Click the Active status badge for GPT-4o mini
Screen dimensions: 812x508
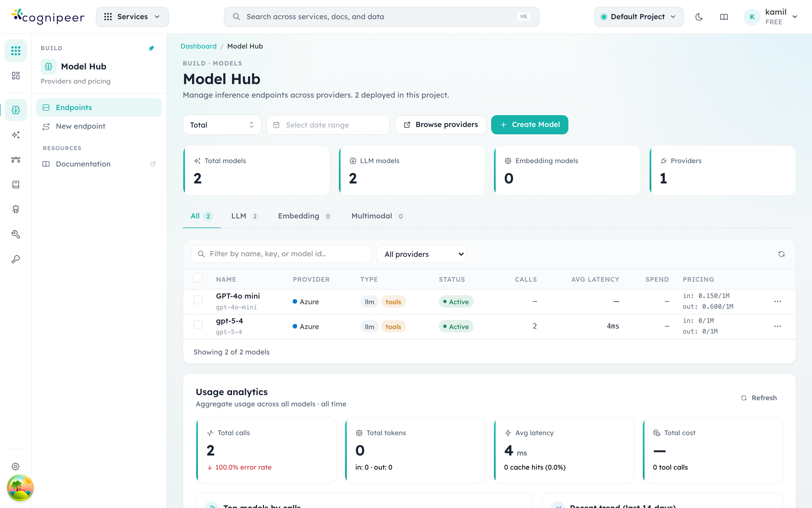point(456,302)
